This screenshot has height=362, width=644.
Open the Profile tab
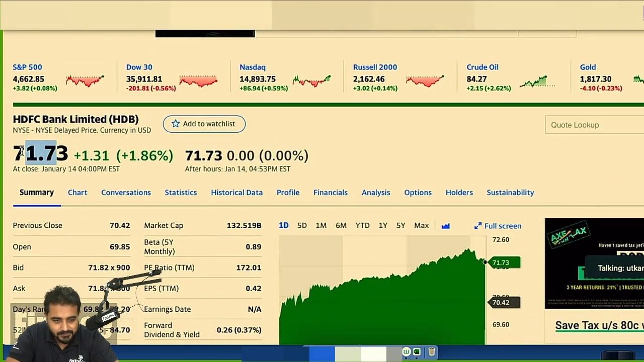point(288,193)
